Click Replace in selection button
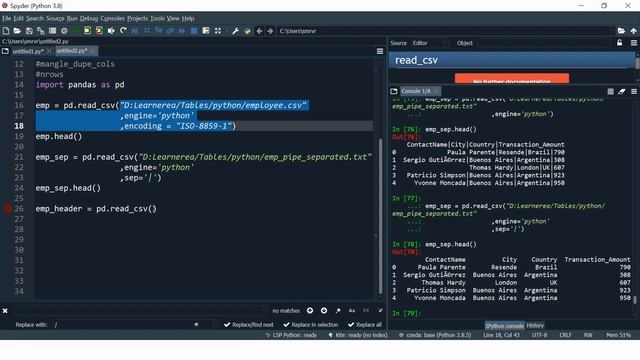Screen dimensions: 640x360 click(311, 325)
